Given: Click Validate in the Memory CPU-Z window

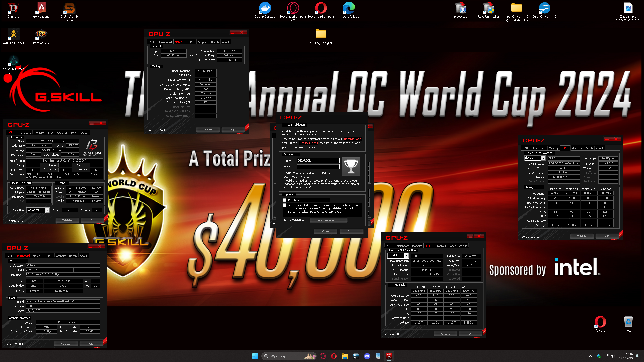Looking at the screenshot, I should click(x=208, y=130).
